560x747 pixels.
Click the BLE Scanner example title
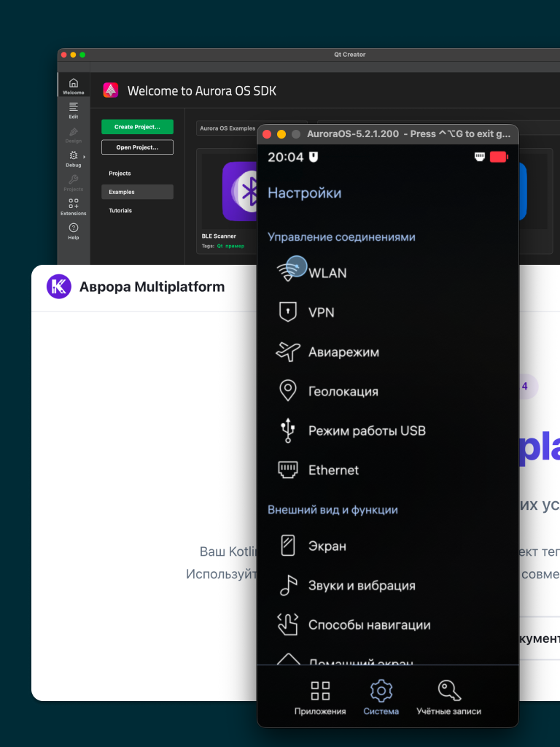219,236
